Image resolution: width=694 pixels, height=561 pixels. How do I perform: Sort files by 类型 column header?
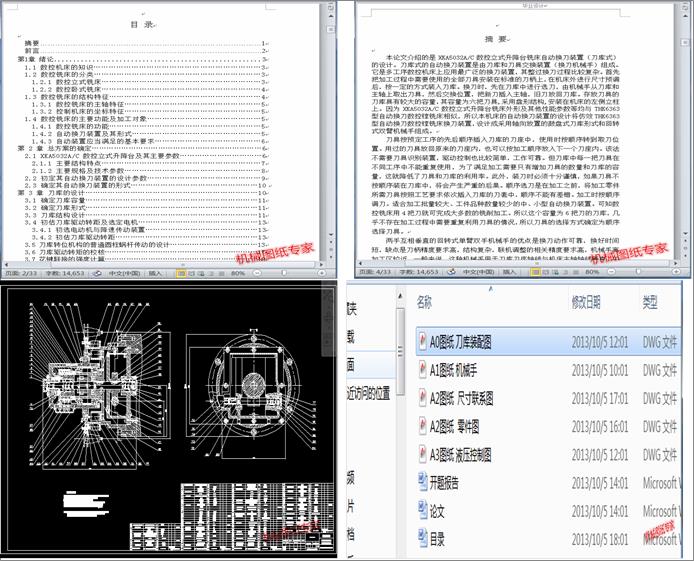[x=650, y=303]
